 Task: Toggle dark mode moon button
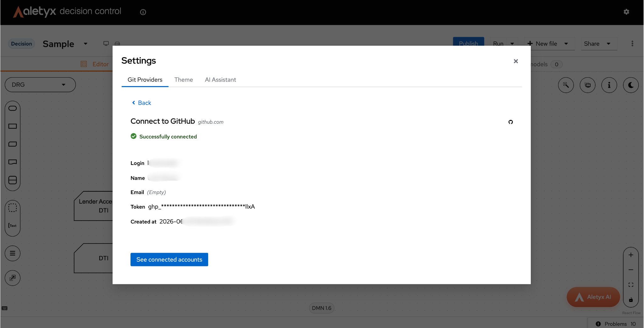(631, 85)
